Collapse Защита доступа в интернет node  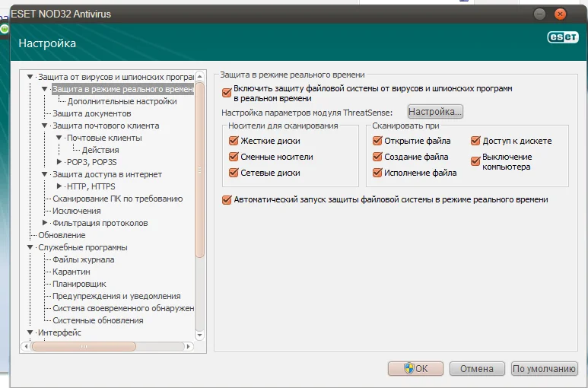(44, 174)
